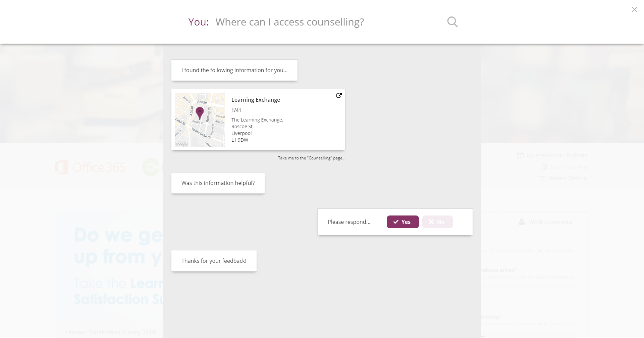The image size is (644, 338).
Task: Click the Office 365 logo
Action: [91, 167]
